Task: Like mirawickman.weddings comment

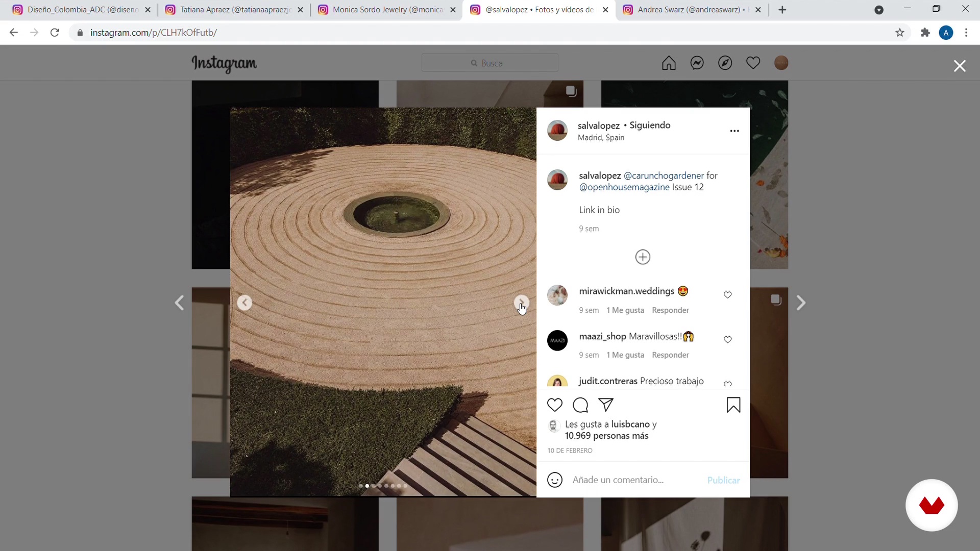Action: (728, 295)
